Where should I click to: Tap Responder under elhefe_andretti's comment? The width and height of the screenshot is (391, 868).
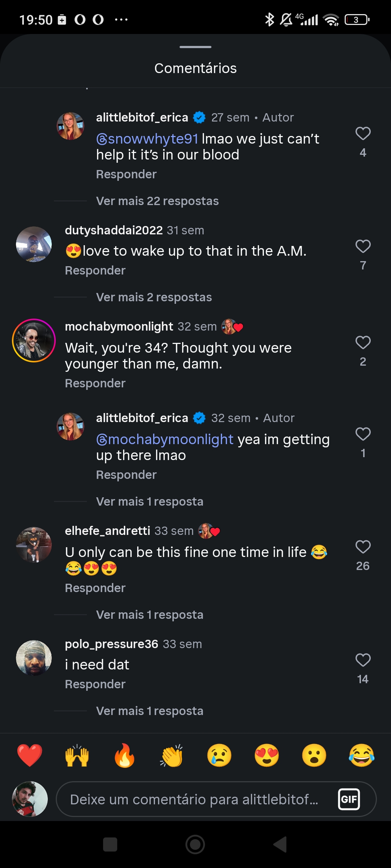(95, 588)
